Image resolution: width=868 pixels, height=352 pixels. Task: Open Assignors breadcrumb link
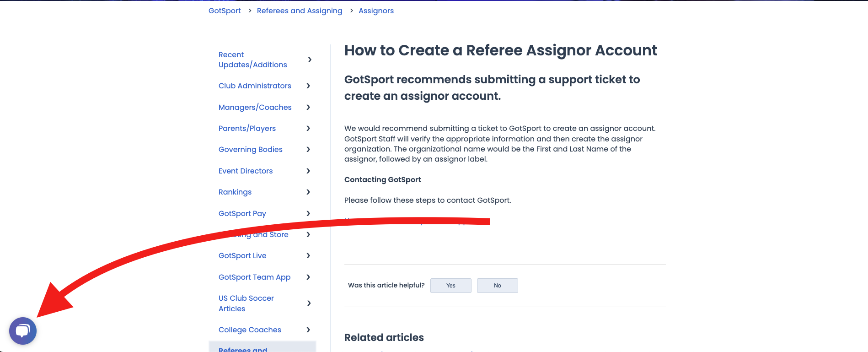pos(376,11)
